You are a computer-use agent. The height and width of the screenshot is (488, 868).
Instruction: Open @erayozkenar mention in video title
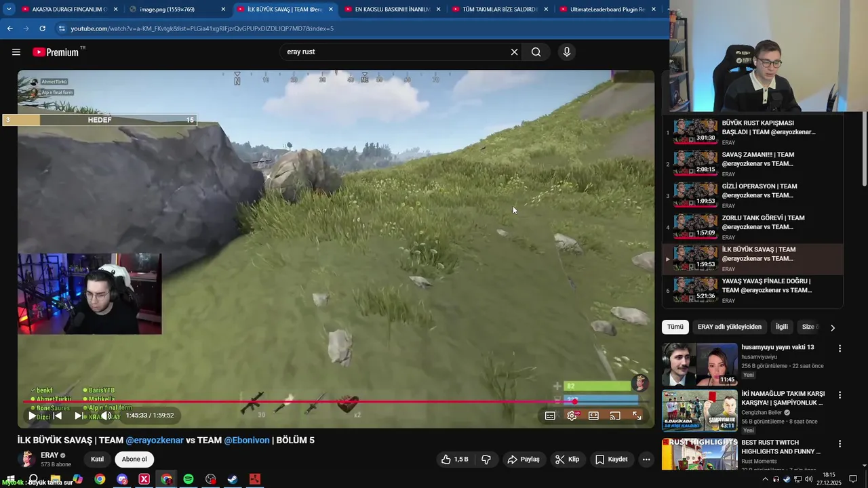[155, 441]
